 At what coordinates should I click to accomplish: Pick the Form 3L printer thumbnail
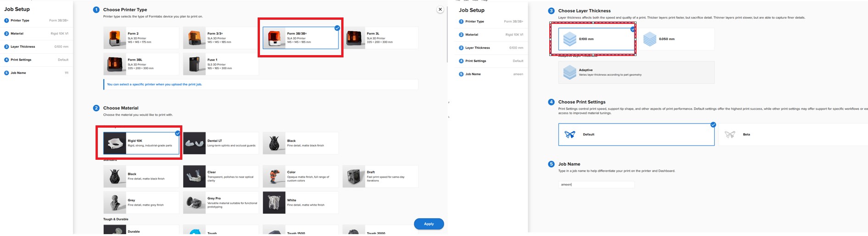[354, 38]
